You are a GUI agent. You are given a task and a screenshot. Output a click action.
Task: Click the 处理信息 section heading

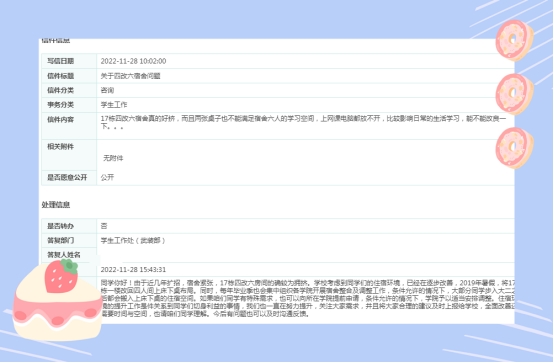click(x=56, y=205)
